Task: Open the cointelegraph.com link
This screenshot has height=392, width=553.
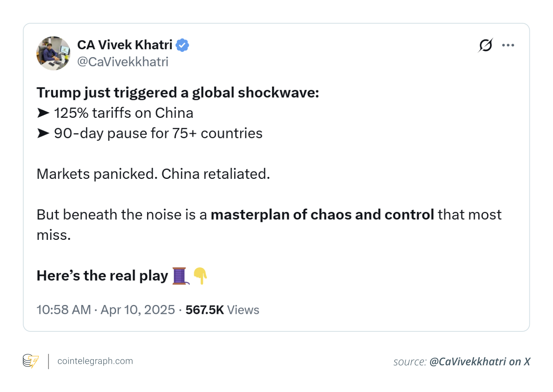Action: click(95, 361)
